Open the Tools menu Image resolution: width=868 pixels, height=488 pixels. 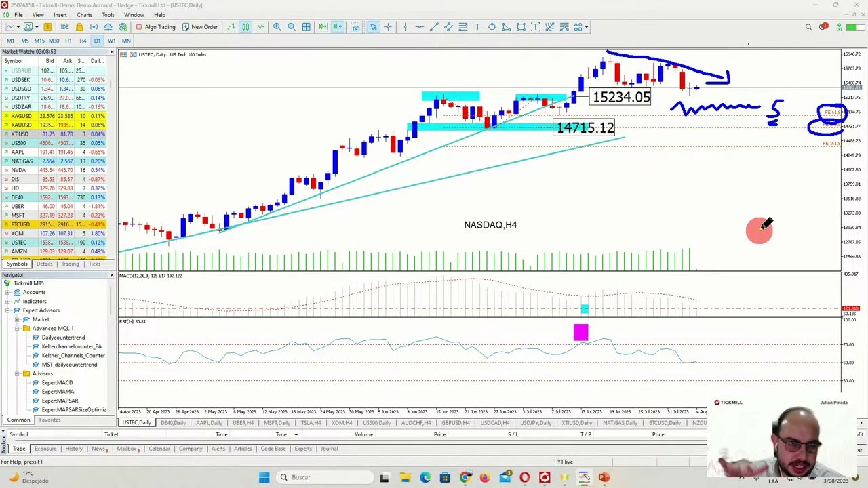pyautogui.click(x=108, y=15)
